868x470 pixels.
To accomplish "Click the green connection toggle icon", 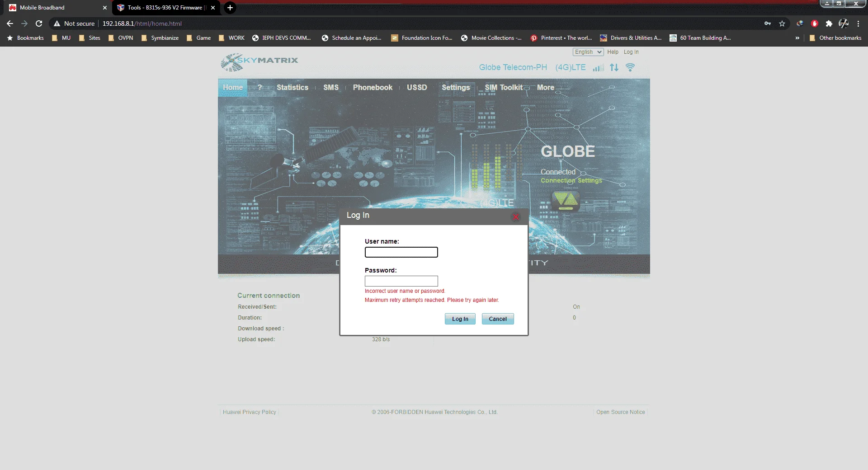I will click(566, 201).
